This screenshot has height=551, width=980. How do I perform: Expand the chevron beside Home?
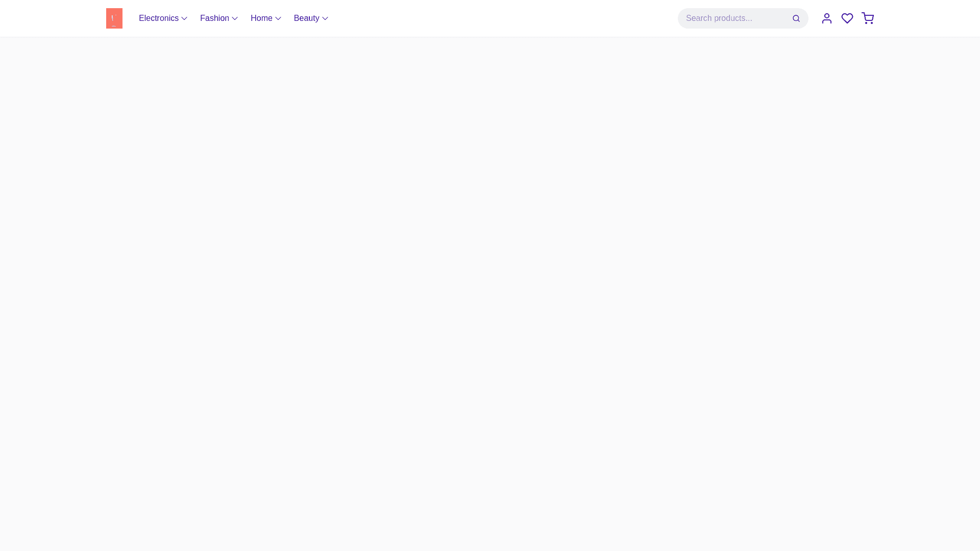point(278,19)
